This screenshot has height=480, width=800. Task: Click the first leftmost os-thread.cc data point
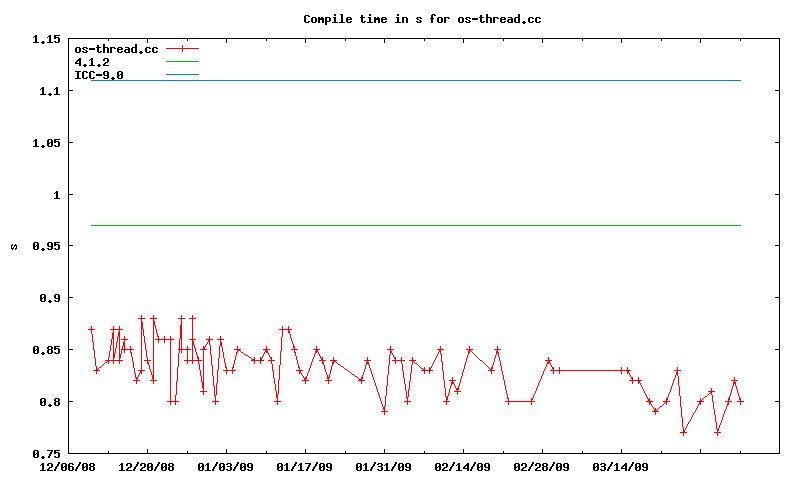[x=91, y=329]
